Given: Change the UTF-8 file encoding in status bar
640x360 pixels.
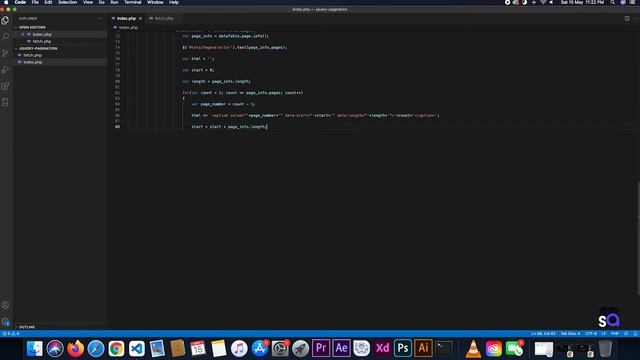Looking at the screenshot, I should (x=591, y=333).
